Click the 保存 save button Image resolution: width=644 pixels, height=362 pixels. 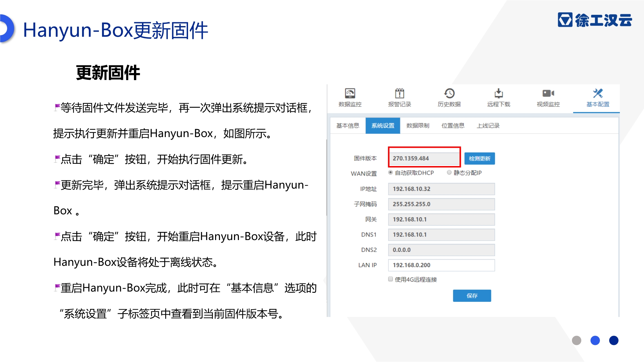pos(472,296)
